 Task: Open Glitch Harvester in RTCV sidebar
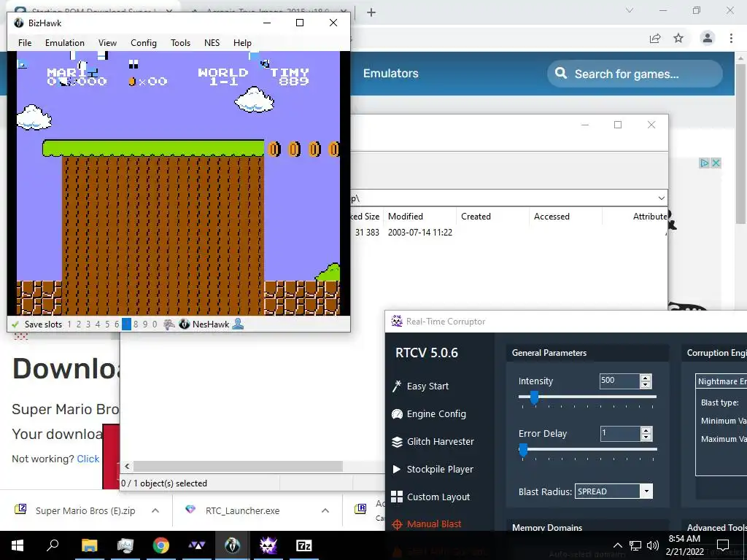[440, 441]
